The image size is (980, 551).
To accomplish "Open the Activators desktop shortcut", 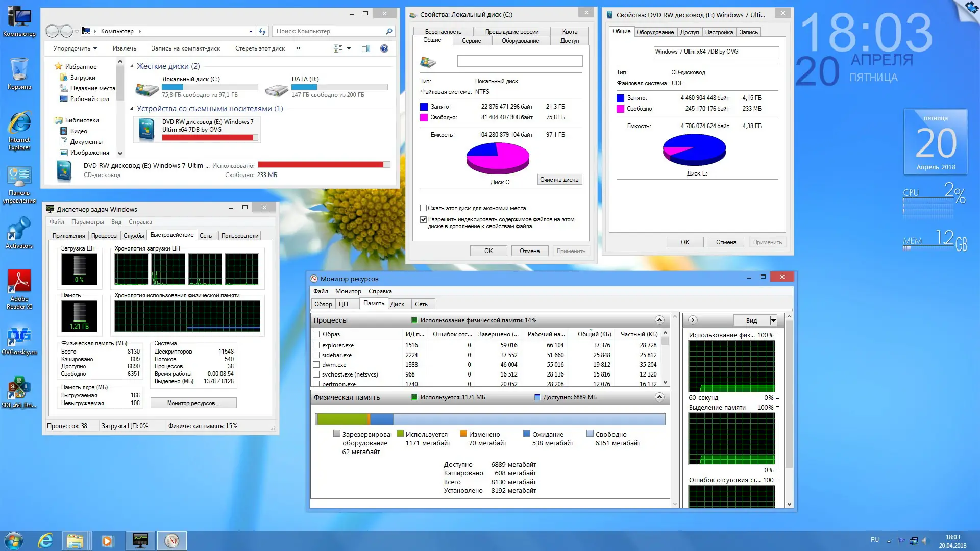I will pos(19,229).
